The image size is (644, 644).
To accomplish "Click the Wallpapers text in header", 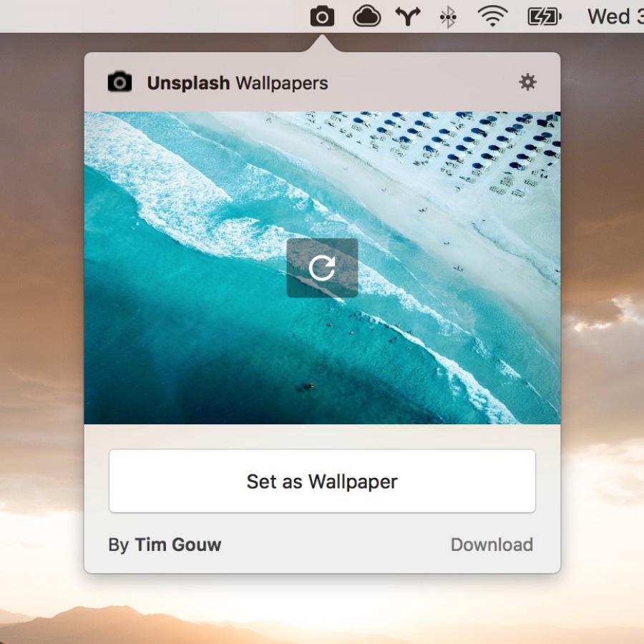I will 282,83.
